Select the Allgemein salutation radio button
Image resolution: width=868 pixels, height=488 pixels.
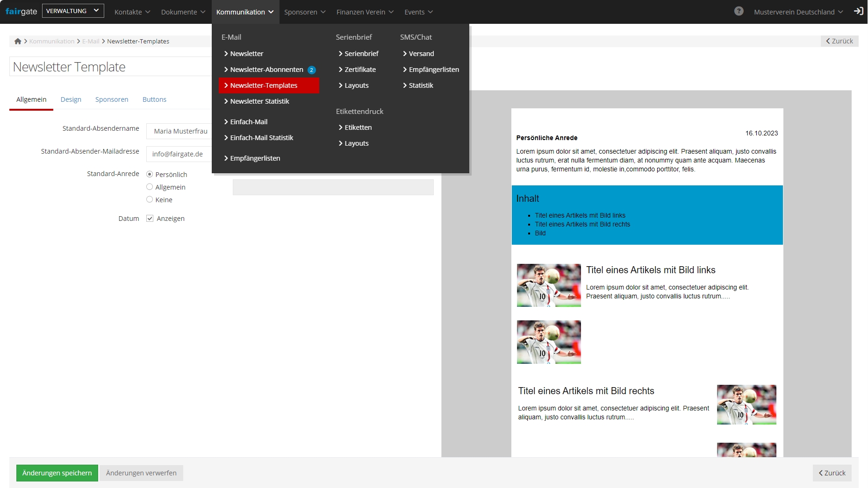(150, 187)
